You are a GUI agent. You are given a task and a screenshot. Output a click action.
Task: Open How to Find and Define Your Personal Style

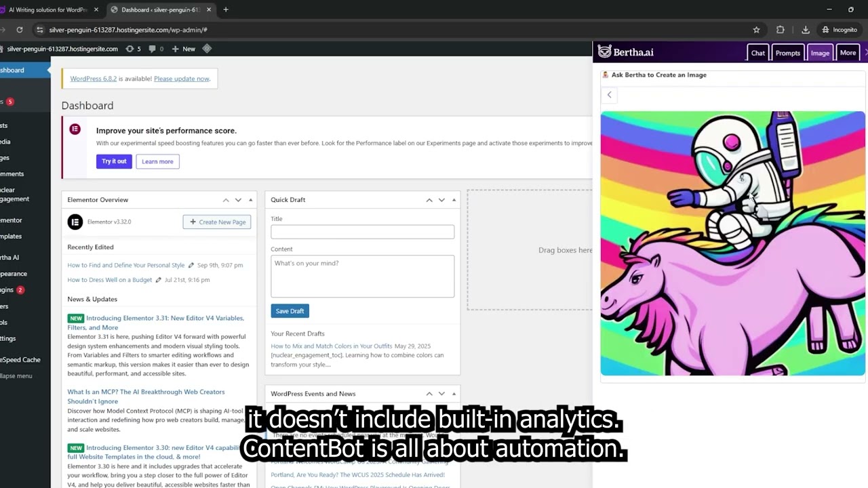125,265
